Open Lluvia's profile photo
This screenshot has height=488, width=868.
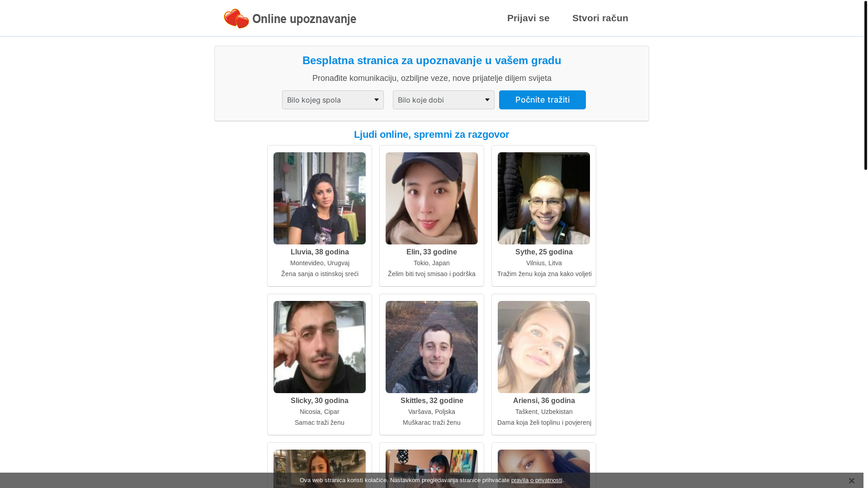click(x=320, y=198)
